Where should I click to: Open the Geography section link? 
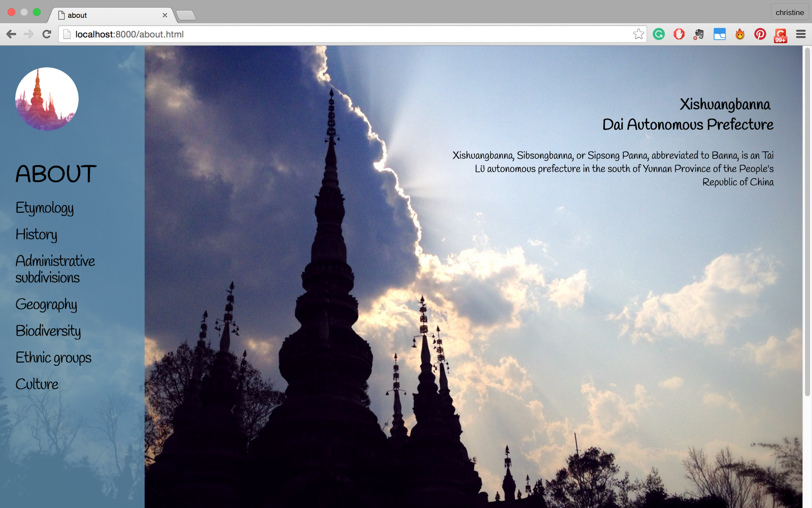46,305
